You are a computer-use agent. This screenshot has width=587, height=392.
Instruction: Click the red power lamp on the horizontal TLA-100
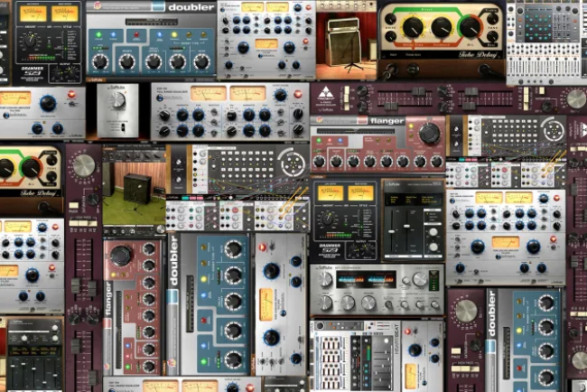click(70, 94)
